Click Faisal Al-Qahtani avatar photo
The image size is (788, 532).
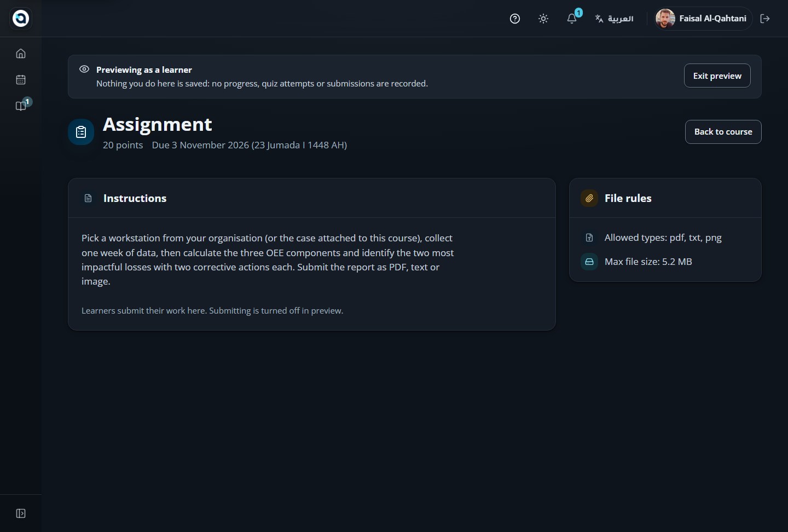[x=665, y=19]
